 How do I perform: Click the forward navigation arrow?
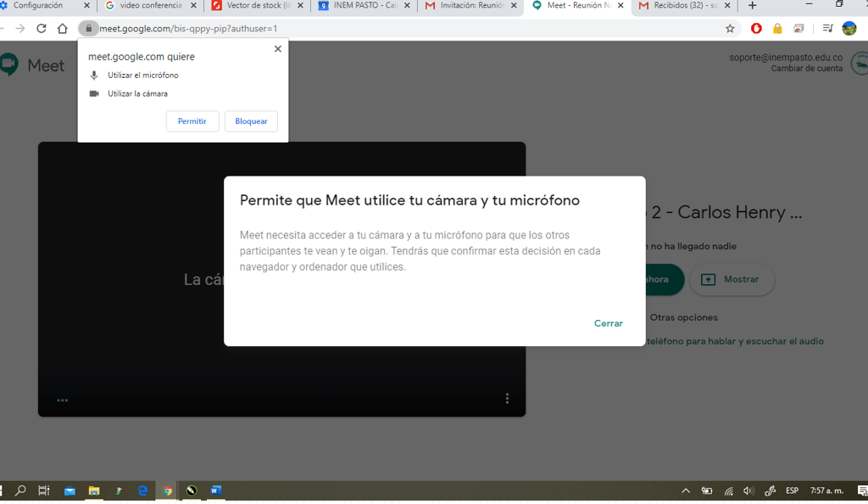[20, 28]
